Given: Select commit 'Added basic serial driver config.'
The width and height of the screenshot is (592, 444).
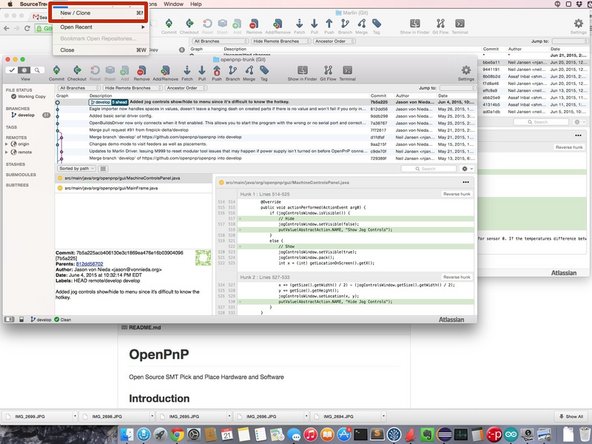Looking at the screenshot, I should click(266, 116).
